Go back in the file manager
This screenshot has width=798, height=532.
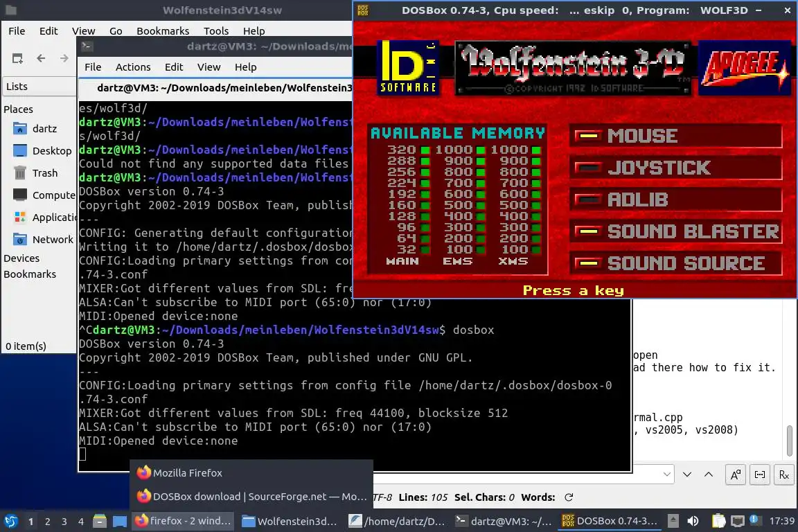pyautogui.click(x=42, y=59)
